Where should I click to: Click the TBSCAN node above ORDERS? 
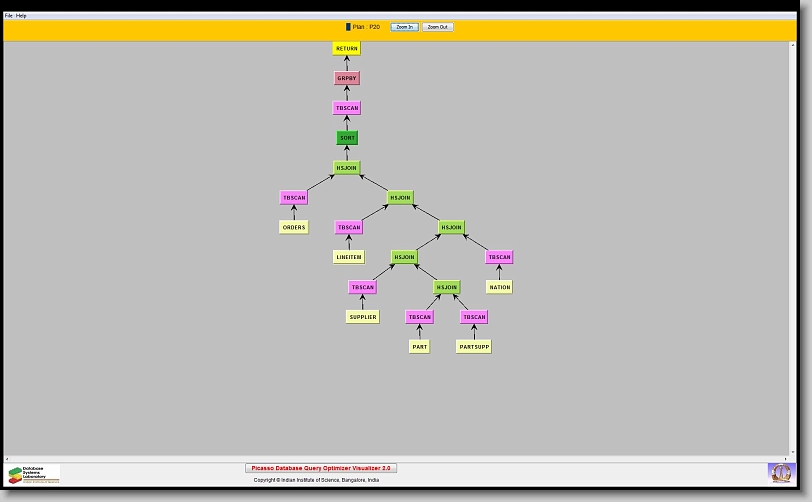point(294,198)
